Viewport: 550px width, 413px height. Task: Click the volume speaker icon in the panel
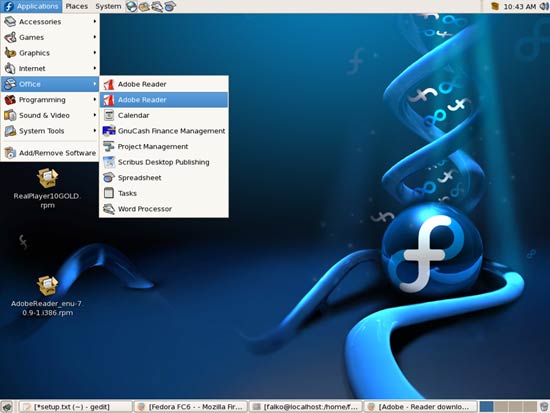544,6
